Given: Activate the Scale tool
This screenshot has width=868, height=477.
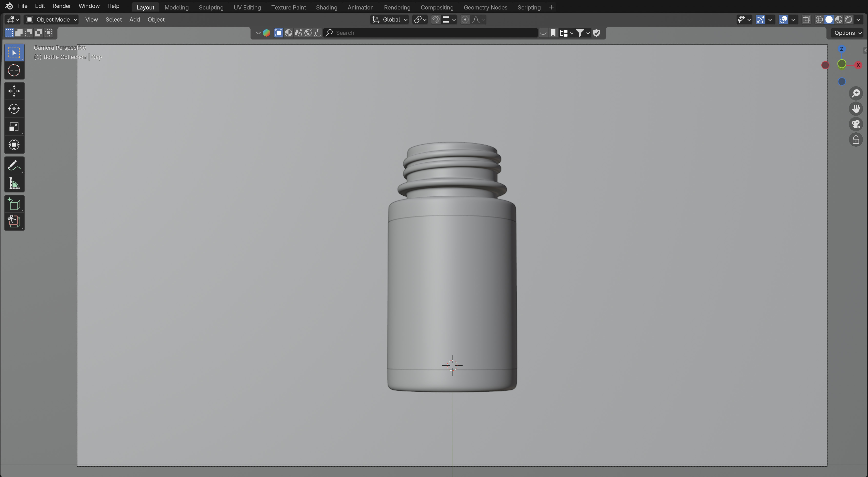Looking at the screenshot, I should [14, 127].
